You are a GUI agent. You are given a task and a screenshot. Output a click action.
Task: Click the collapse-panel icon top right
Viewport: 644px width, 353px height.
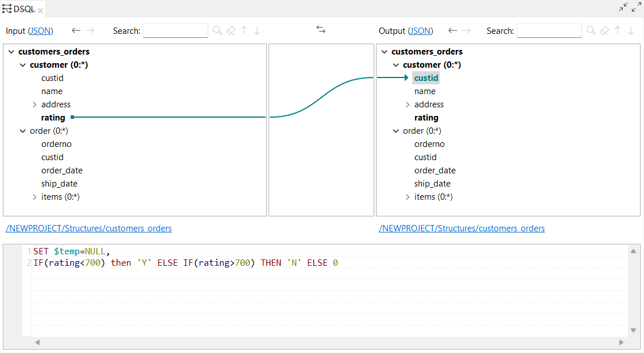623,7
